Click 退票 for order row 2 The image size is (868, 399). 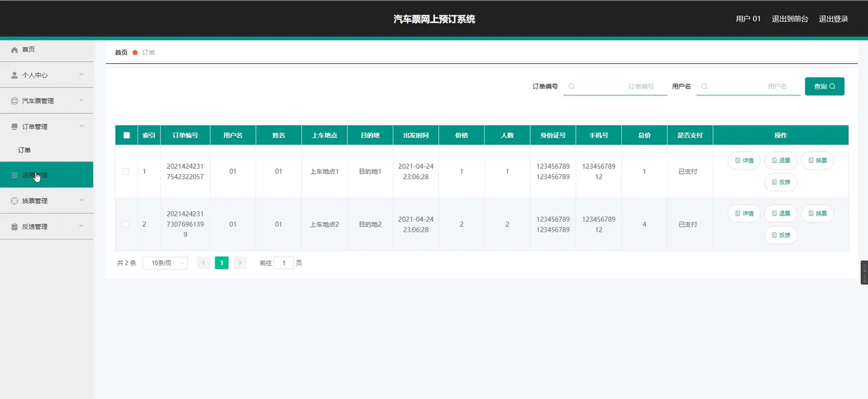(x=781, y=213)
